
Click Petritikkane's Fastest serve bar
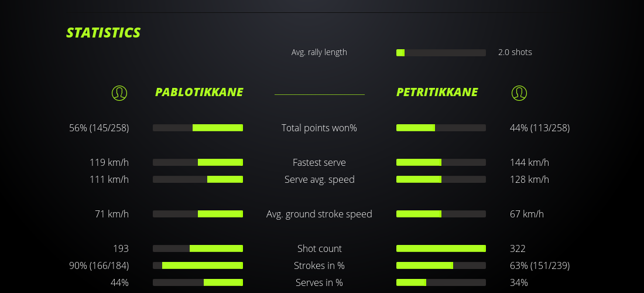pyautogui.click(x=441, y=162)
